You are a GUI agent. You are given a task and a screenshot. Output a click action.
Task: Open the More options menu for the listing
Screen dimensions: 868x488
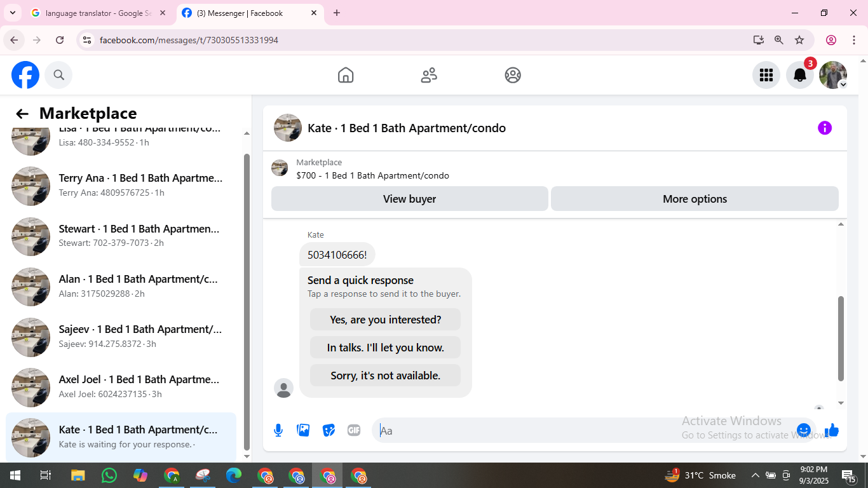(695, 199)
